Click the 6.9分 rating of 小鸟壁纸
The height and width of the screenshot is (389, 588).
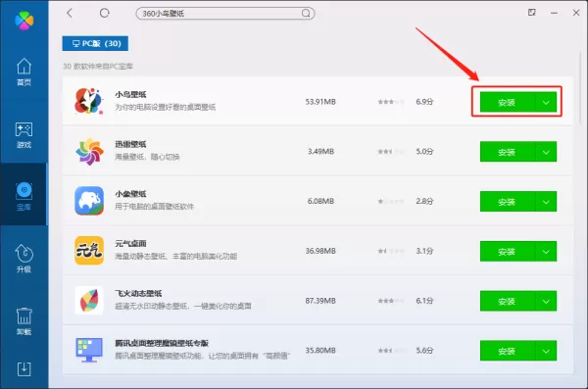[x=424, y=102]
